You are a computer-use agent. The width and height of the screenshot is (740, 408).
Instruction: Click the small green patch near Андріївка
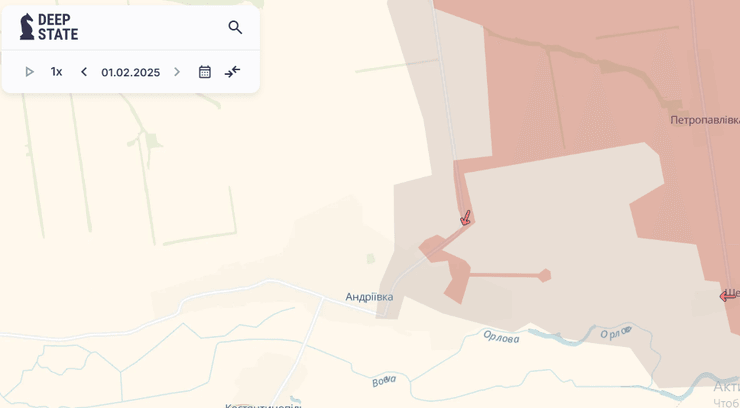pos(371,258)
